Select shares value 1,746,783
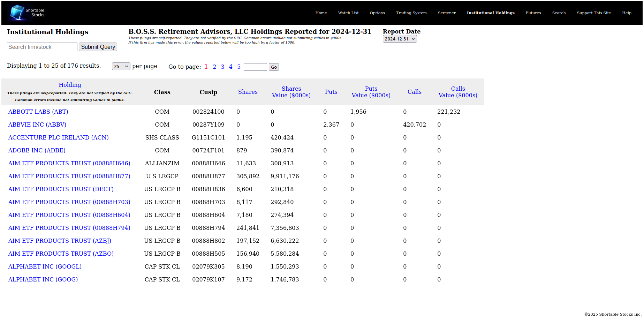Image resolution: width=644 pixels, height=316 pixels. 285,279
